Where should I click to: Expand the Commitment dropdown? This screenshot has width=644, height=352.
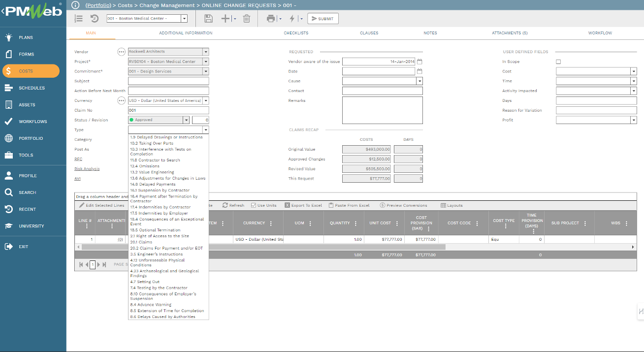tap(205, 71)
